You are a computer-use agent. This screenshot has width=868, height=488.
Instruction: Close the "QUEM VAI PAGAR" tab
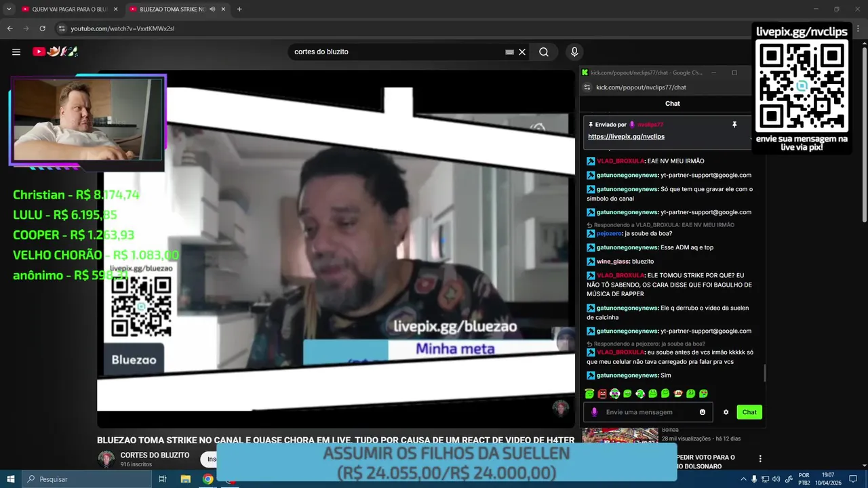pyautogui.click(x=115, y=9)
